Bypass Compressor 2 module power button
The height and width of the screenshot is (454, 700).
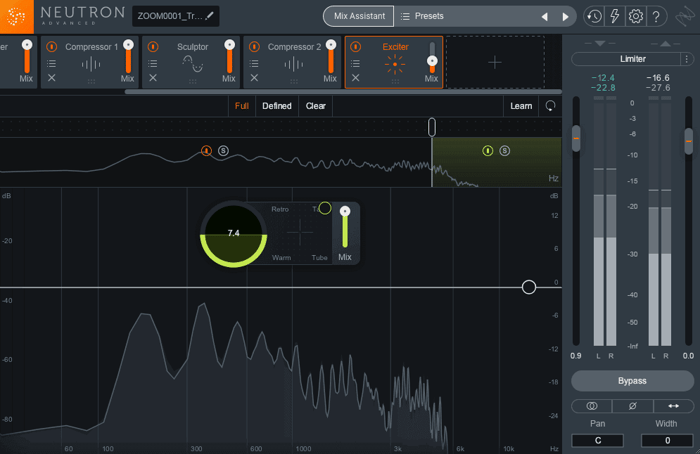254,46
